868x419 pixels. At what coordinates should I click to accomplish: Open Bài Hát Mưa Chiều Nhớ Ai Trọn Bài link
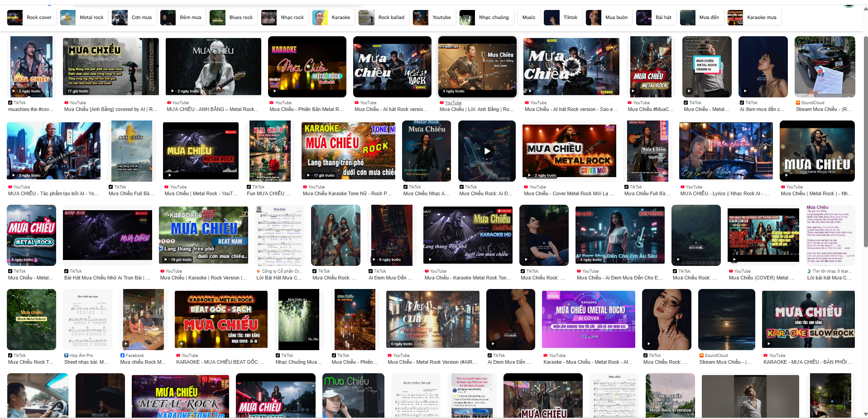coord(107,278)
